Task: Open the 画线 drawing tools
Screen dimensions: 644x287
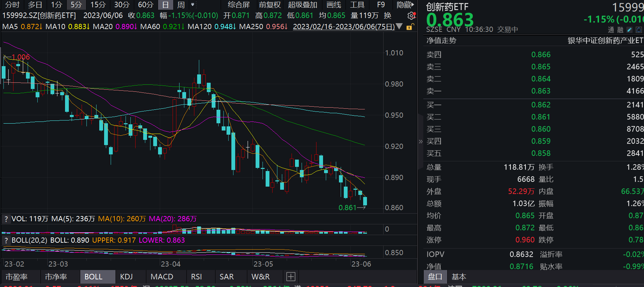Action: [x=334, y=5]
